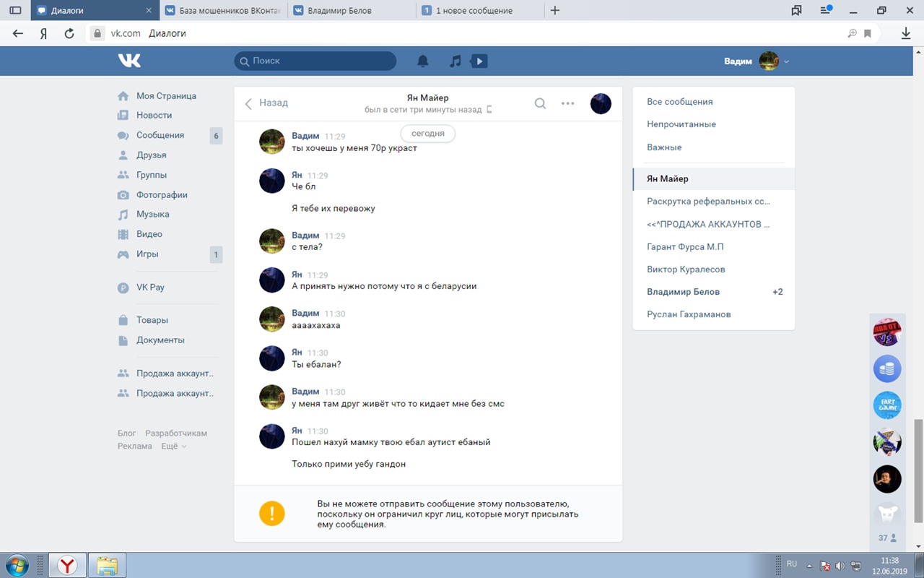This screenshot has width=924, height=578.
Task: Open the three-dots conversation actions menu
Action: [568, 103]
